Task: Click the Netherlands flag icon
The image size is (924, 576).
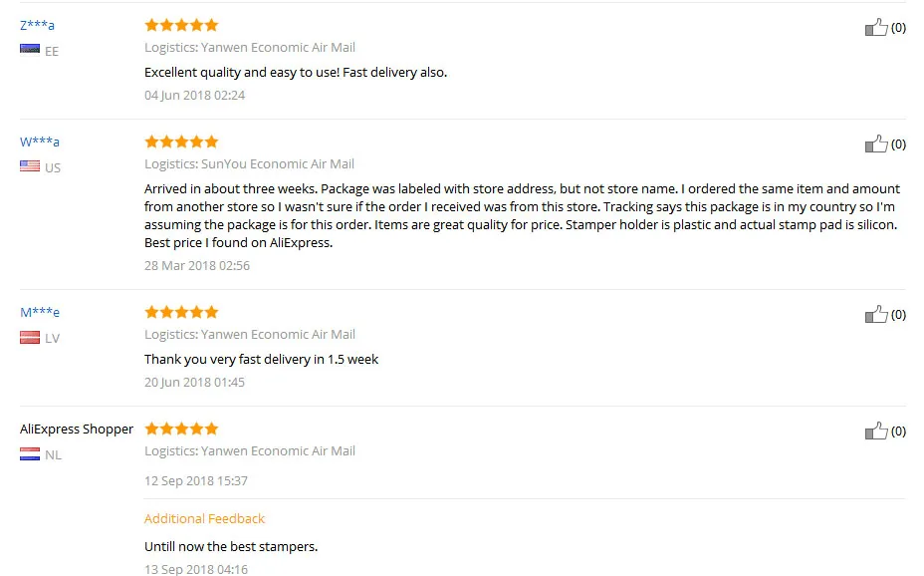Action: point(30,454)
